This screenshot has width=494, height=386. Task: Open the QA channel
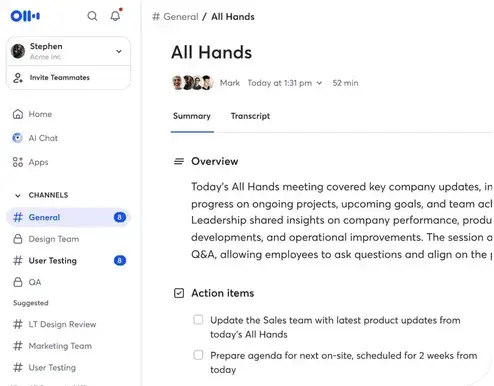click(35, 282)
